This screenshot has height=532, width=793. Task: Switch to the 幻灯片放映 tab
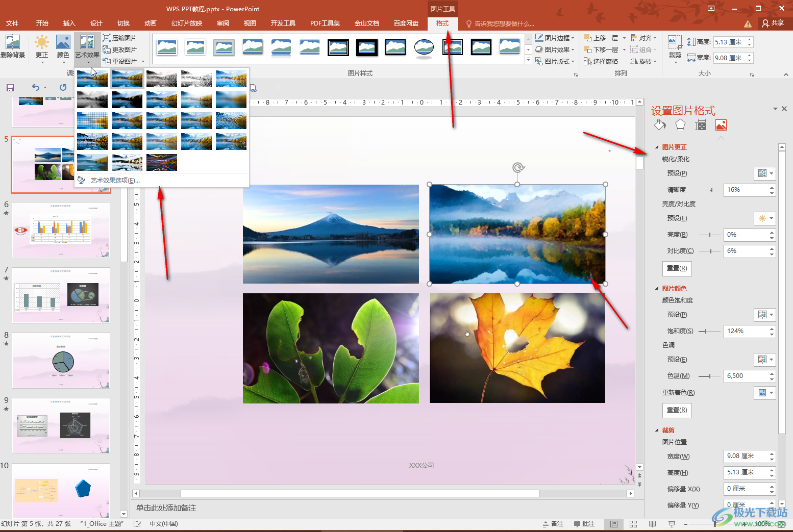tap(187, 23)
